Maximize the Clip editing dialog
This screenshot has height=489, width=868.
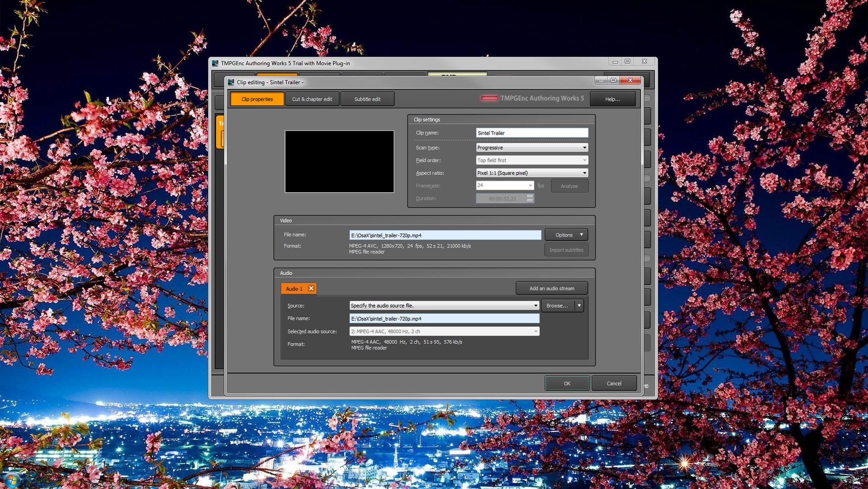pyautogui.click(x=614, y=80)
